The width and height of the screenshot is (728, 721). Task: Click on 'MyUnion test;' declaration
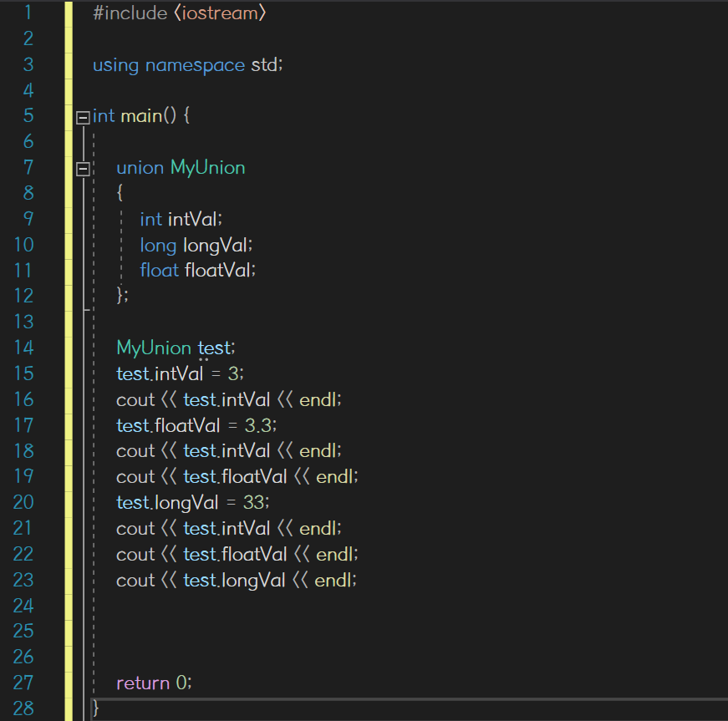tap(176, 348)
